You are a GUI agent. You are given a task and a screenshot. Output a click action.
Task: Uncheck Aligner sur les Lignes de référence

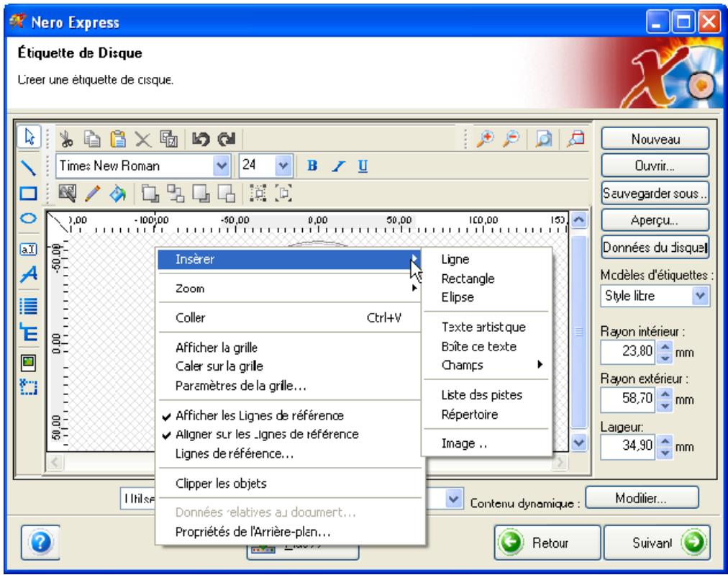pos(290,434)
